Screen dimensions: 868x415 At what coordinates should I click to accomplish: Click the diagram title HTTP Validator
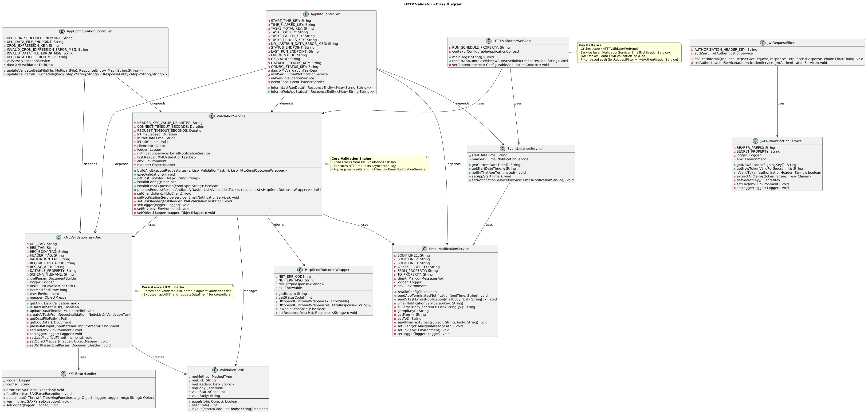coord(433,4)
